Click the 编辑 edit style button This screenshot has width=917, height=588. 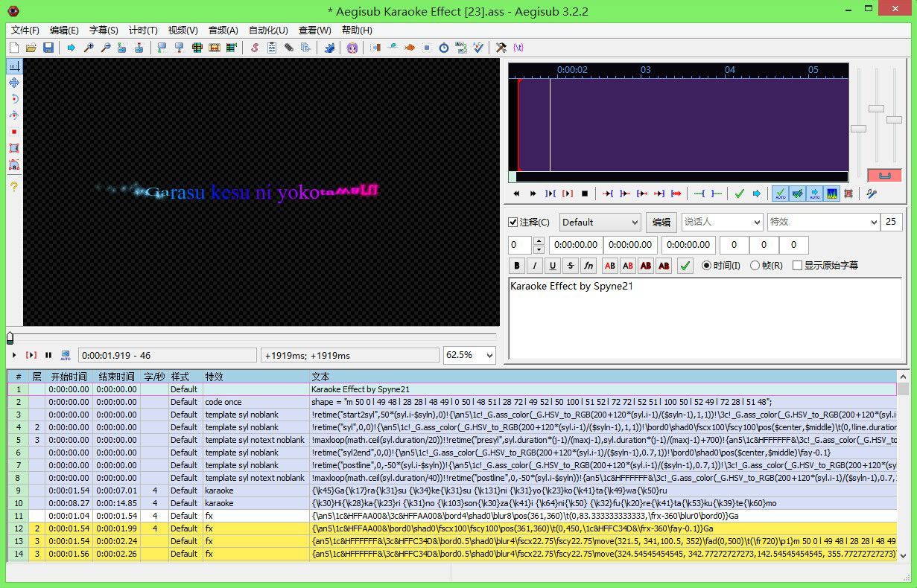[661, 222]
